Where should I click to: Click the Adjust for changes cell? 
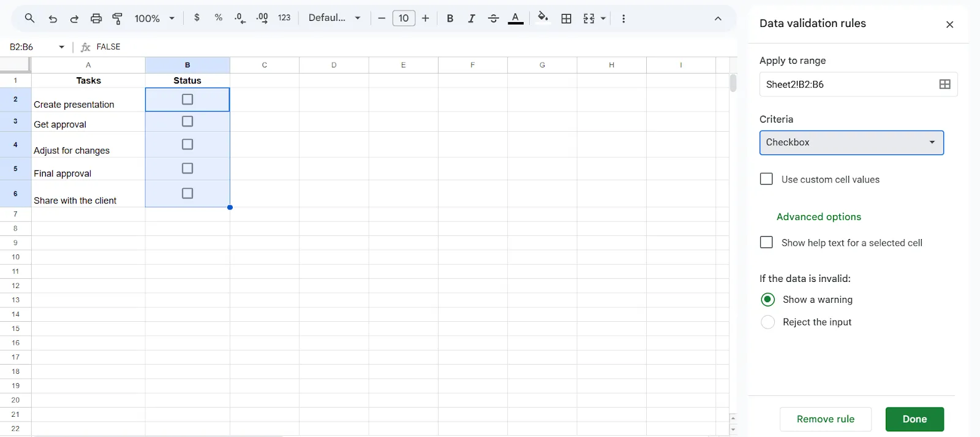point(88,145)
